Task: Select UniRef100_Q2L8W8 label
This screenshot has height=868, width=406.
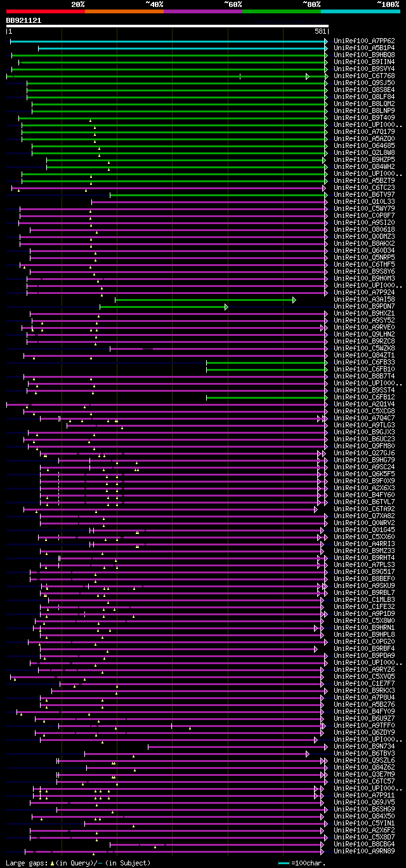Action: pyautogui.click(x=363, y=153)
